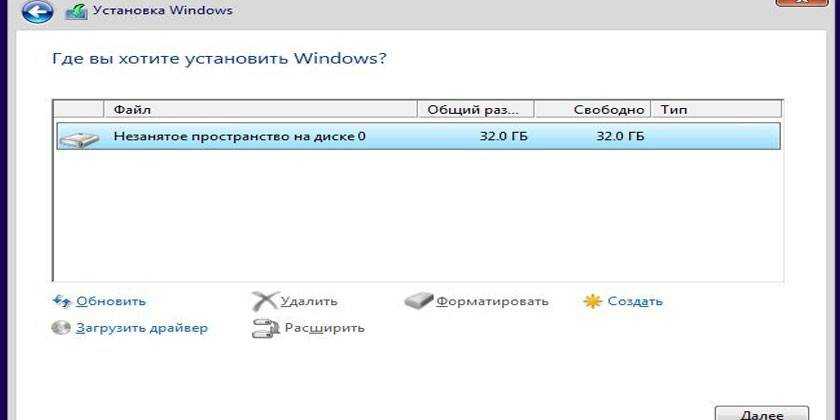Refresh the disk list via Обновить link
Viewport: 840px width, 420px height.
pos(110,301)
